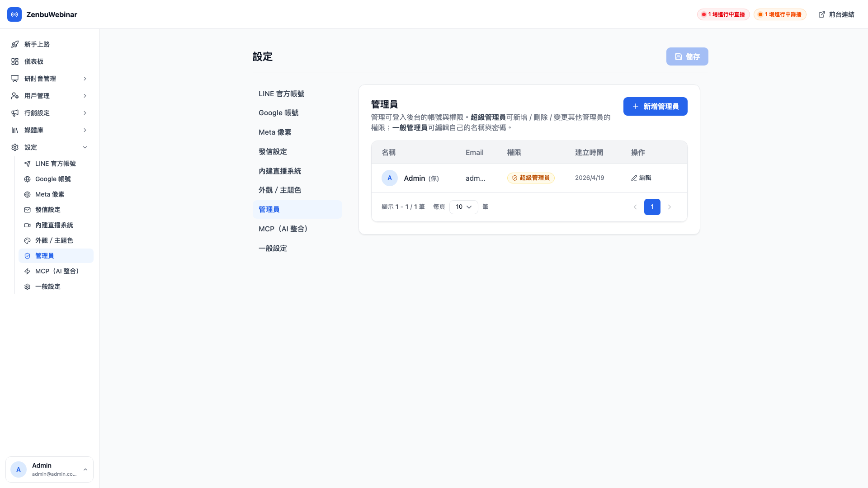Click the 名稱 column header
Image resolution: width=868 pixels, height=488 pixels.
coord(388,153)
